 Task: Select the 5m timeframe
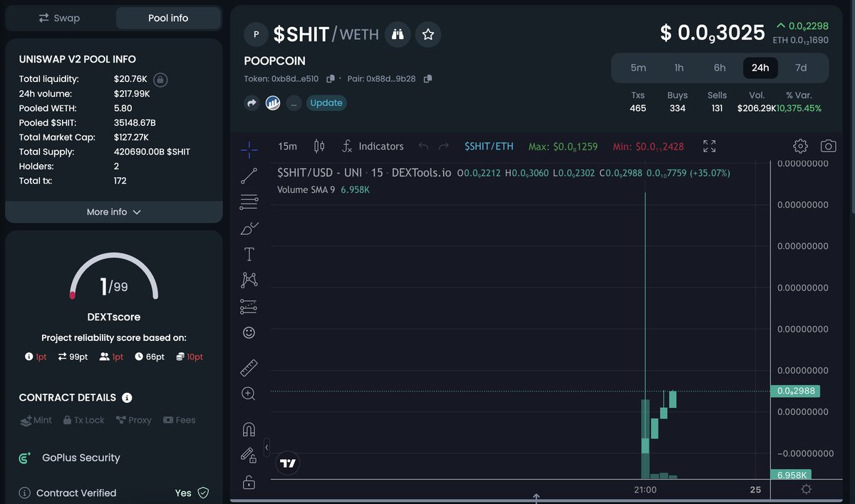(x=638, y=68)
